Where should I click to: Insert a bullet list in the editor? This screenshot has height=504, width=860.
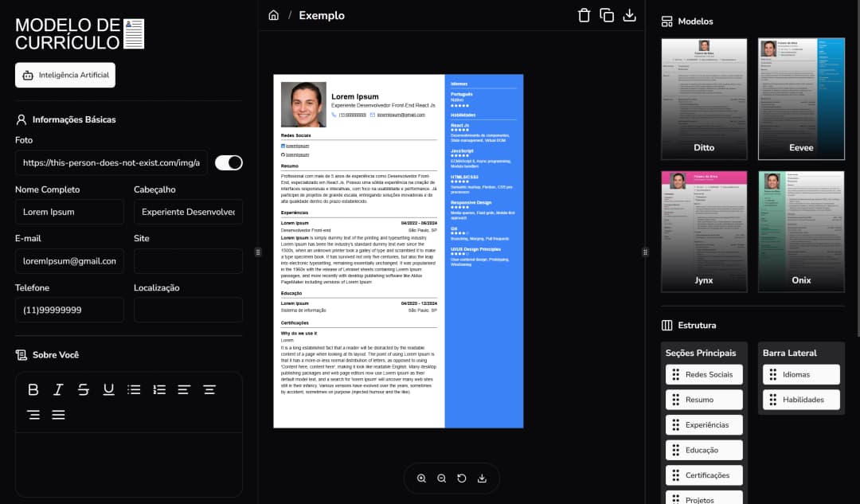[134, 389]
